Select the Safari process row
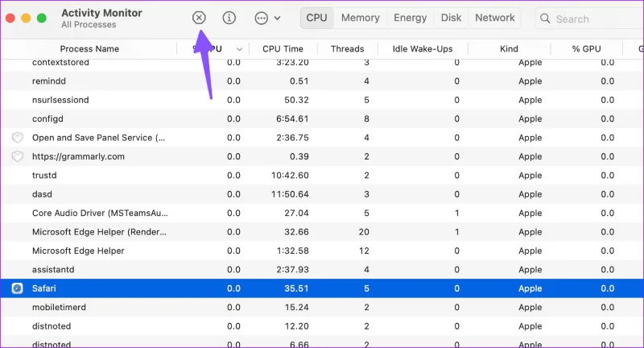Screen dimensions: 644x348 tap(322, 288)
